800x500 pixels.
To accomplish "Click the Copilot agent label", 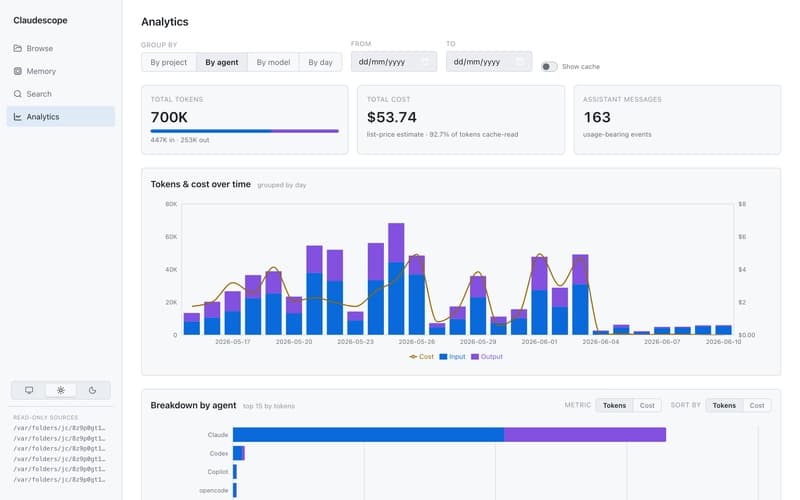I will pos(218,472).
